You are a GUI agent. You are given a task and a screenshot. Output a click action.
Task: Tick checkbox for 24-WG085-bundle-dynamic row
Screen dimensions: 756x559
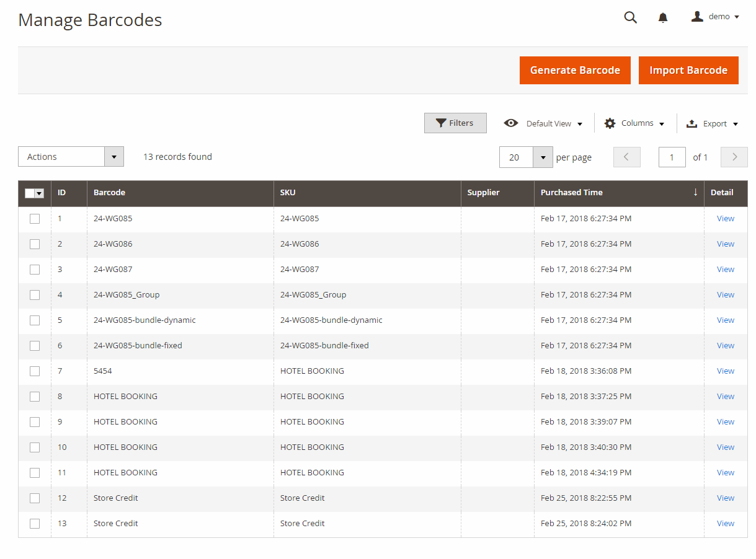(35, 320)
